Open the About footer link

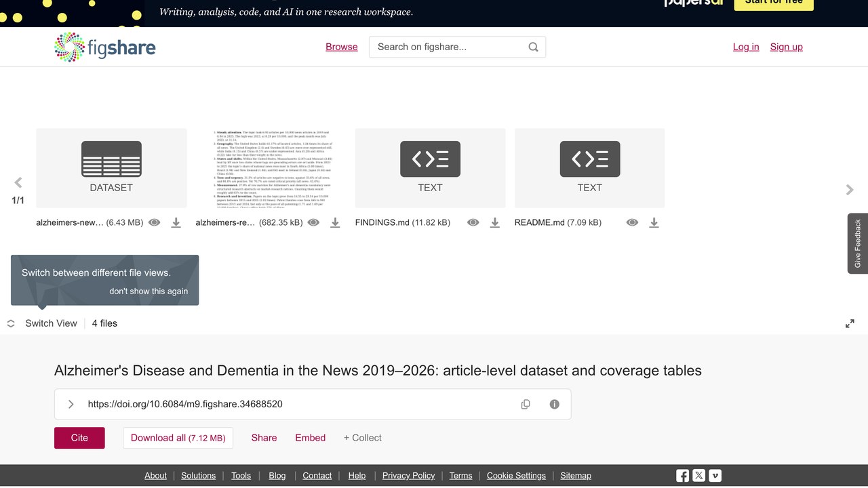pos(155,476)
